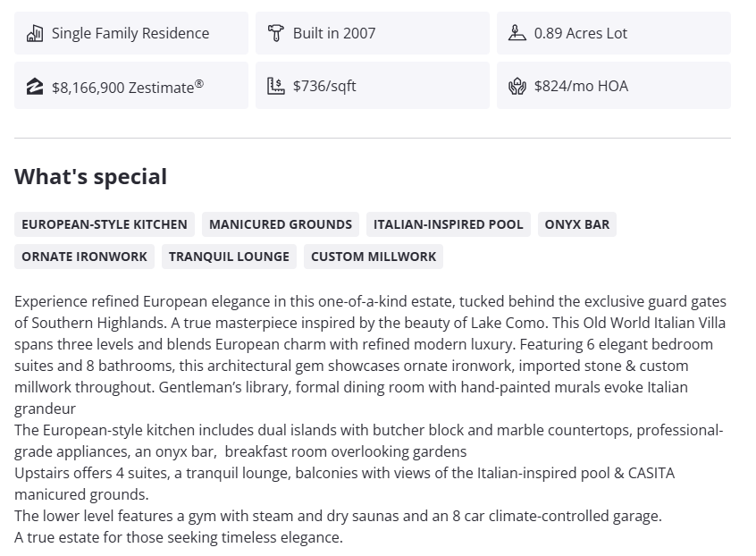Click the Zillow logo icon by Zestimate
Viewport: 756px width, 556px height.
tap(35, 87)
